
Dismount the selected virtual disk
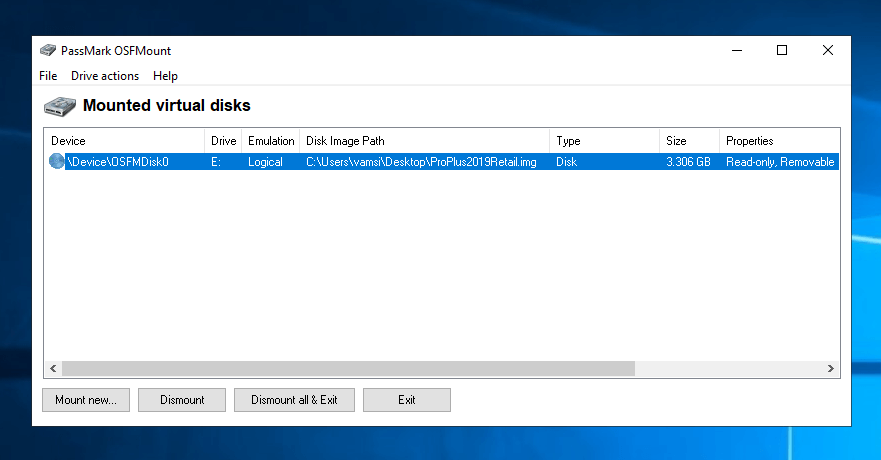click(182, 400)
